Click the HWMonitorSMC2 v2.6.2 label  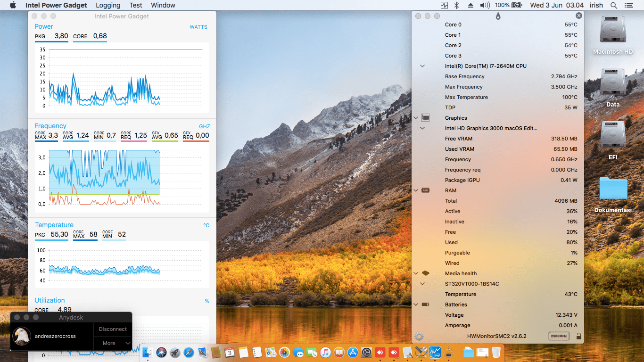pos(497,336)
